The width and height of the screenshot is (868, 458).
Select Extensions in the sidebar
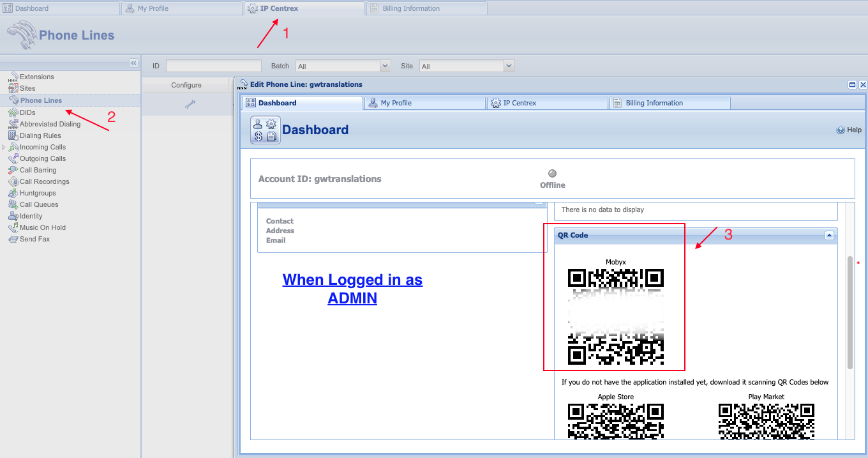[36, 77]
